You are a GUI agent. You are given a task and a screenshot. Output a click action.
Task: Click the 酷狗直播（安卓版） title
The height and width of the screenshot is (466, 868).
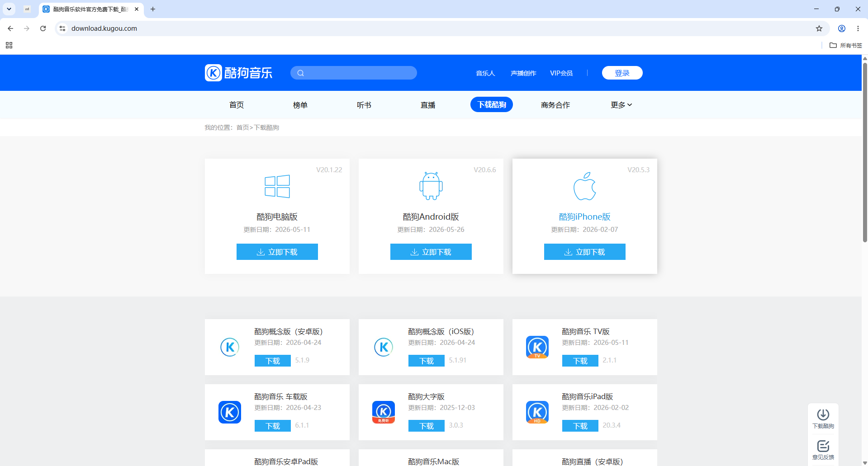(x=593, y=461)
